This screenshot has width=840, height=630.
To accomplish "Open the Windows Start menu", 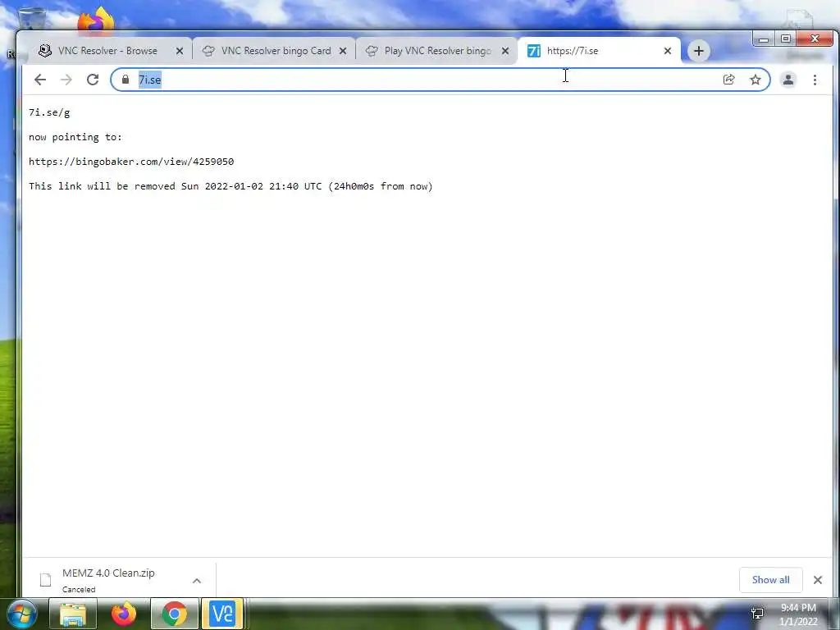I will pyautogui.click(x=22, y=614).
